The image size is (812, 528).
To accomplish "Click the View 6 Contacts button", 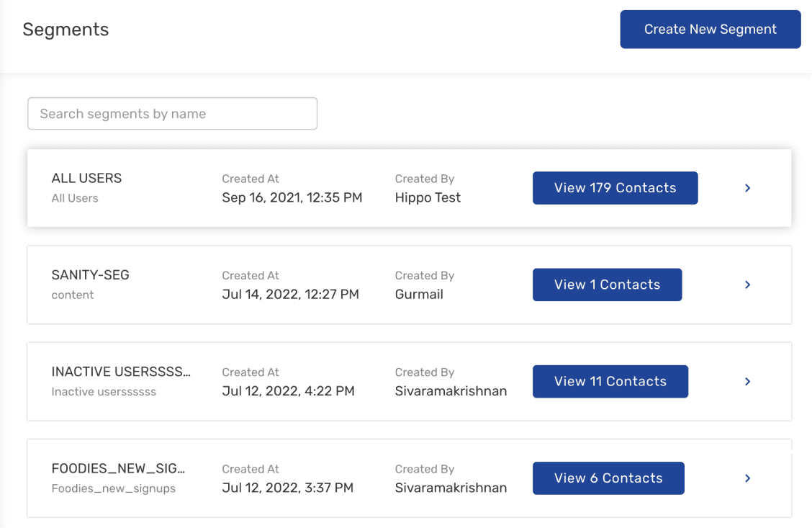I will point(608,478).
